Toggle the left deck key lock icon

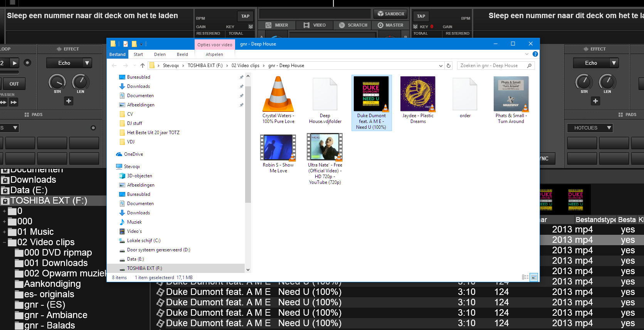pyautogui.click(x=251, y=27)
